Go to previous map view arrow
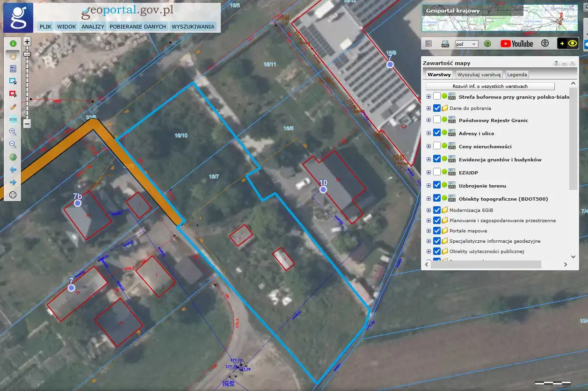 (13, 170)
